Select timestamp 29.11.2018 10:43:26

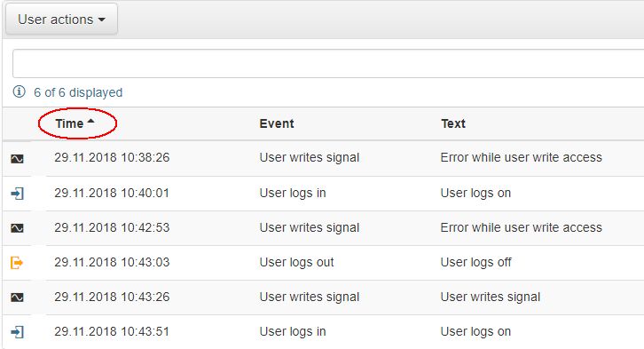112,297
